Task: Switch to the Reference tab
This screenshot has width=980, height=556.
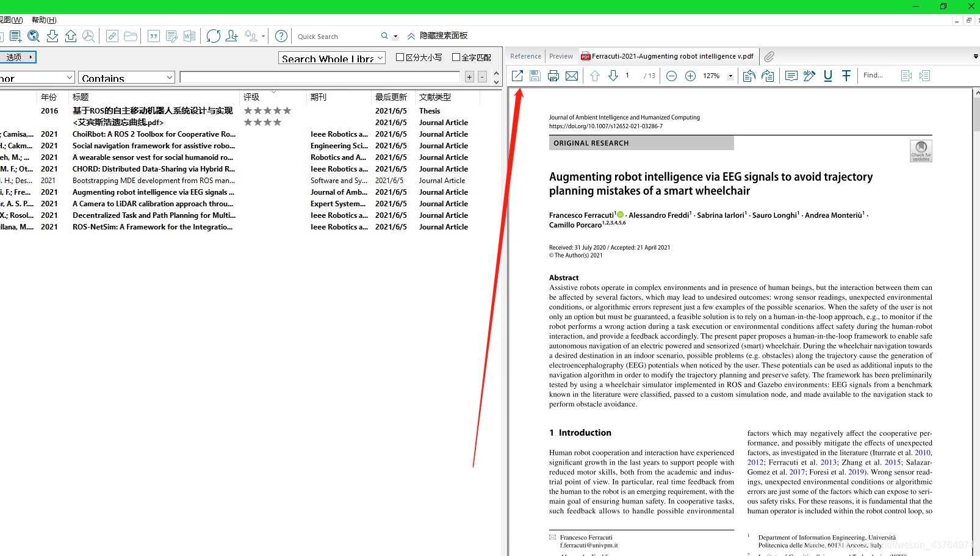Action: (x=525, y=56)
